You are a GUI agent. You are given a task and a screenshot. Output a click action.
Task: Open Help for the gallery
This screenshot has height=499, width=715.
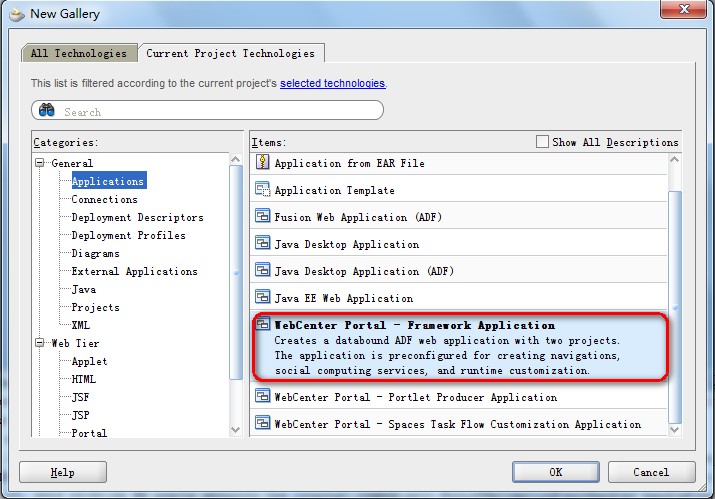pyautogui.click(x=62, y=472)
